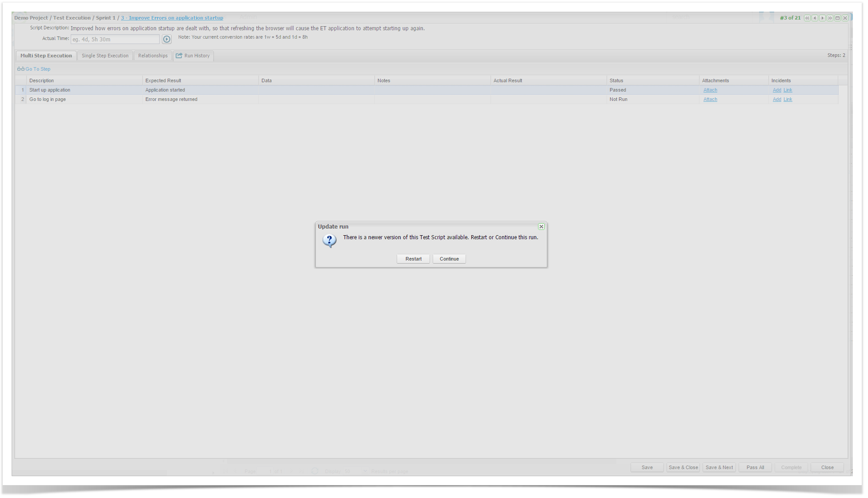Link an incident to step 1
This screenshot has height=498, width=868.
click(788, 90)
